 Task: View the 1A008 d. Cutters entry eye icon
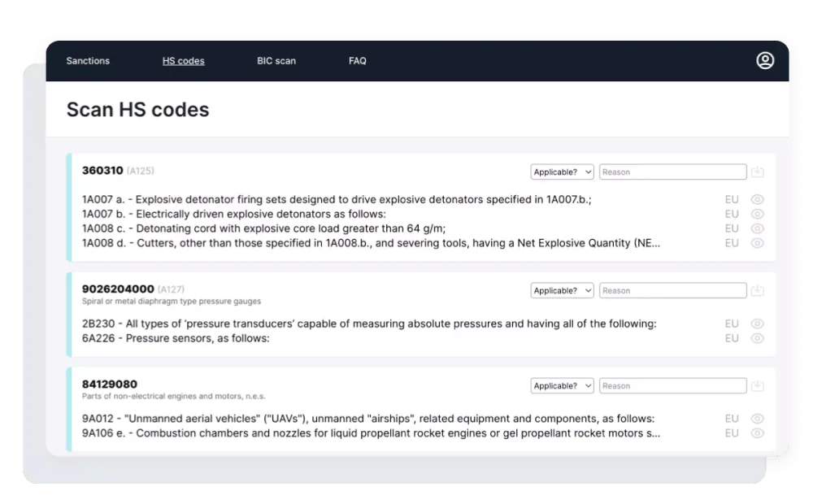click(x=758, y=243)
